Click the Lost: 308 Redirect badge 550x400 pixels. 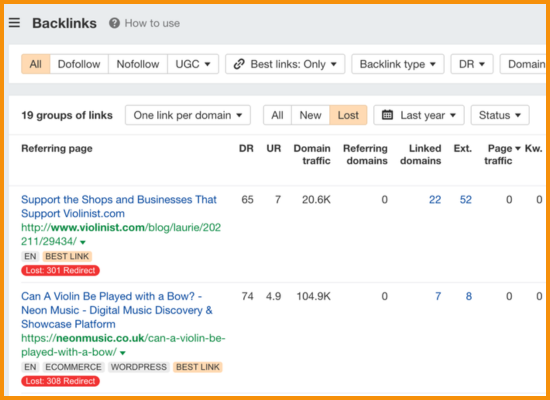[x=60, y=381]
